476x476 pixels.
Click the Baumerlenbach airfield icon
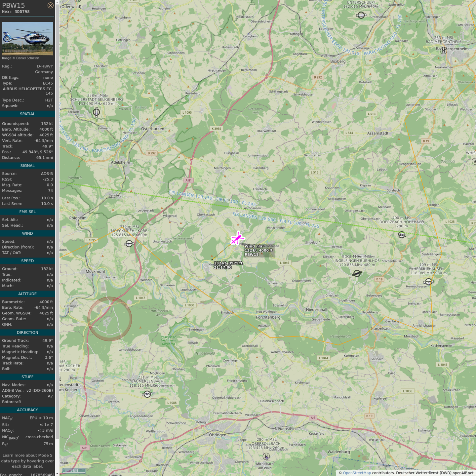(x=147, y=394)
